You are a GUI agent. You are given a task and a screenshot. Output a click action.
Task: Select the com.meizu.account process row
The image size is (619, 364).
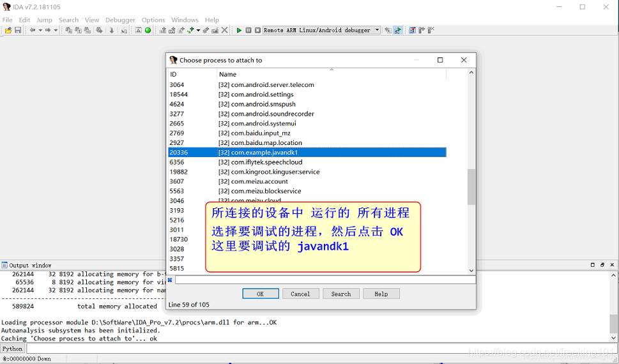[307, 181]
